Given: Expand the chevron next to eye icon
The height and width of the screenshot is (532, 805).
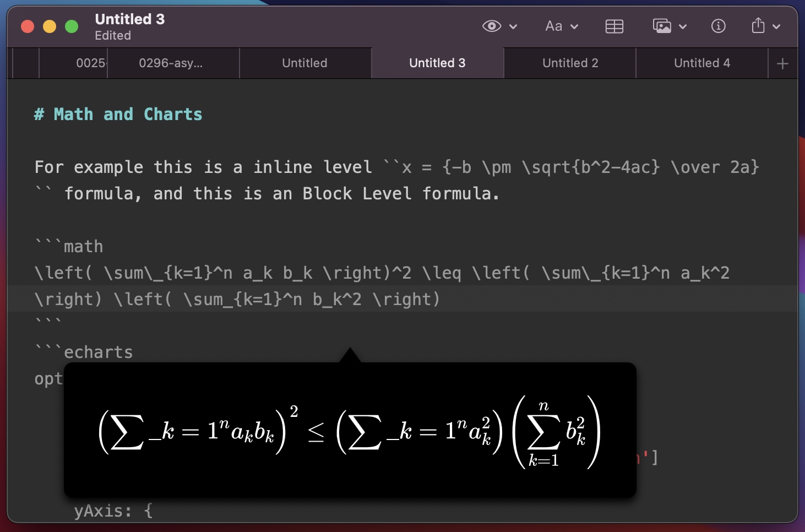Looking at the screenshot, I should [513, 26].
